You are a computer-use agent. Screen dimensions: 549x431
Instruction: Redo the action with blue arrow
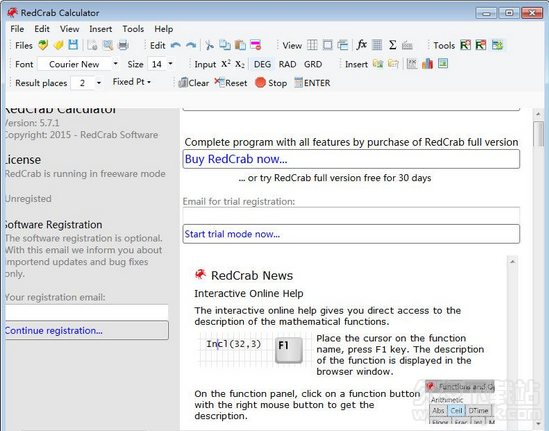(x=191, y=45)
